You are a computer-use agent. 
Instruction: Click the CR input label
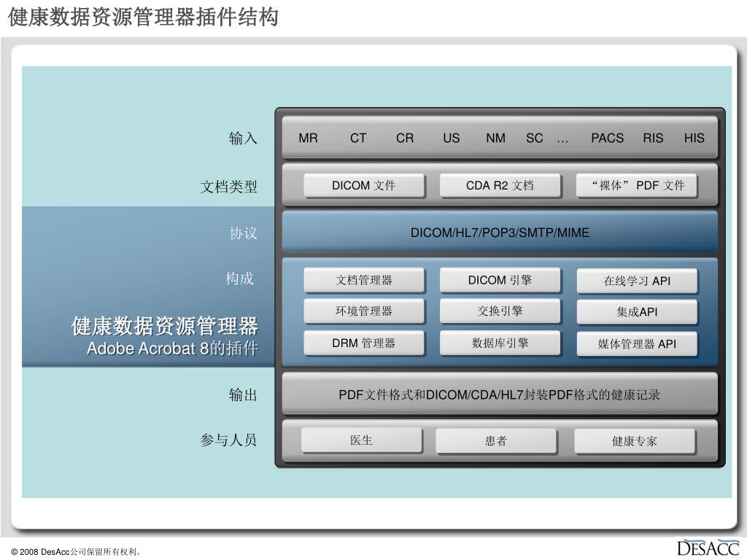(x=405, y=138)
